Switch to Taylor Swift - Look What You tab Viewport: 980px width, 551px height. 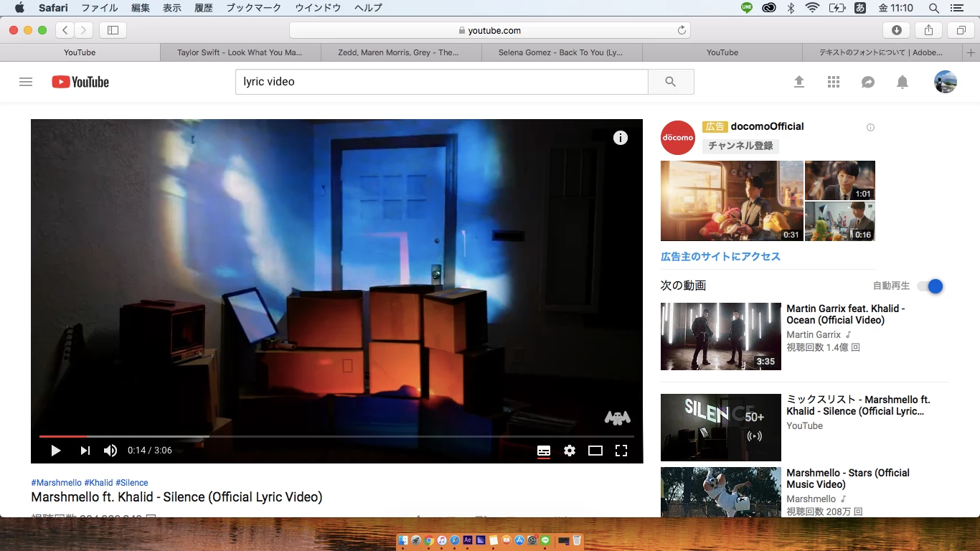(240, 52)
